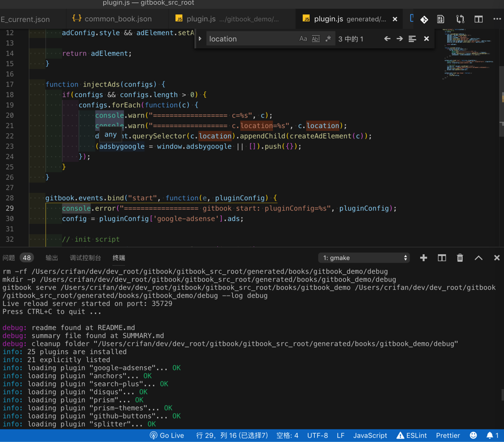Expand the replace field in find widget
Viewport: 504px width, 442px height.
(x=200, y=39)
